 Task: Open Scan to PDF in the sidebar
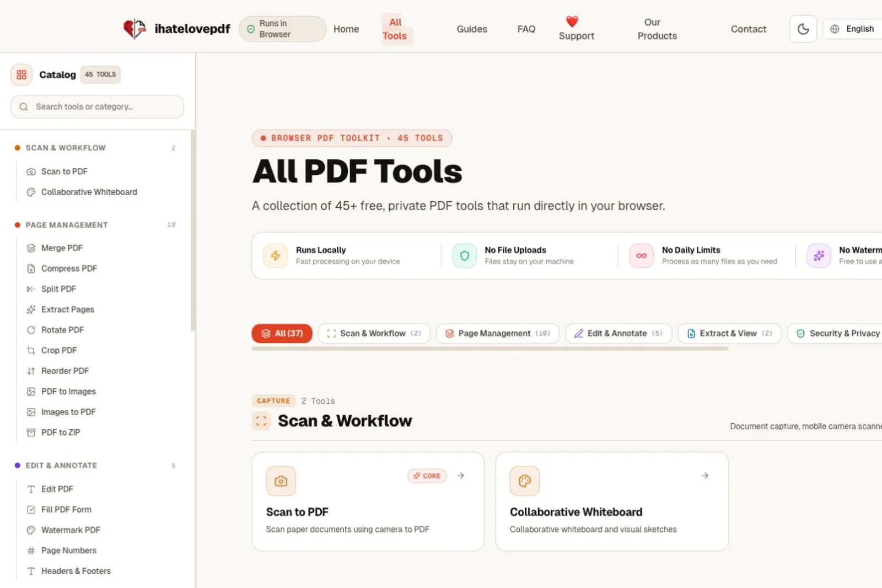64,171
